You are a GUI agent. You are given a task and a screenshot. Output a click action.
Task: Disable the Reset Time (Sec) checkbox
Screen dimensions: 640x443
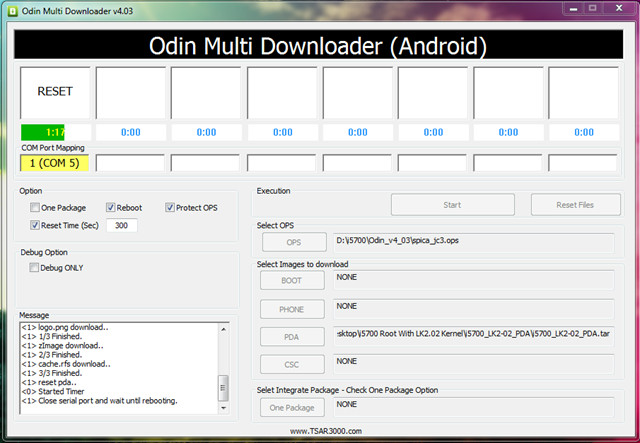pyautogui.click(x=35, y=225)
